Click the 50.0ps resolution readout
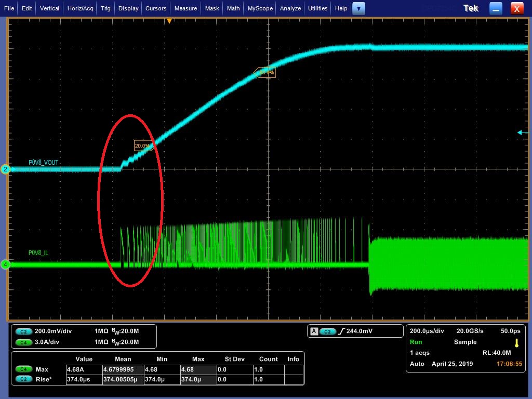 (511, 331)
